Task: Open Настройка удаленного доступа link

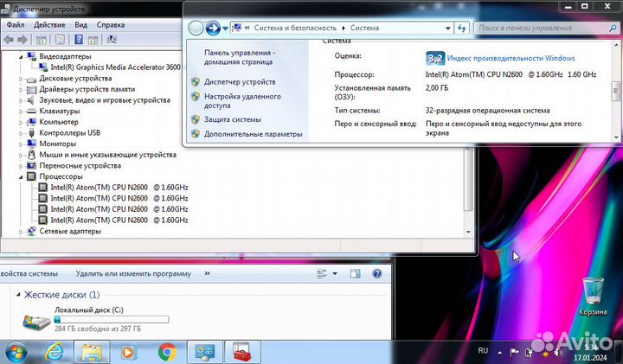Action: pyautogui.click(x=242, y=101)
